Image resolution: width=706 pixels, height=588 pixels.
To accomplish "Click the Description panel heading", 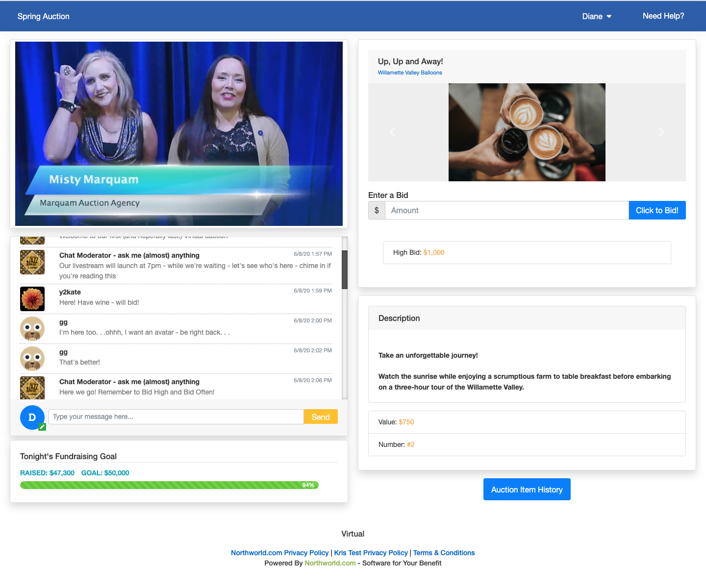I will click(399, 318).
